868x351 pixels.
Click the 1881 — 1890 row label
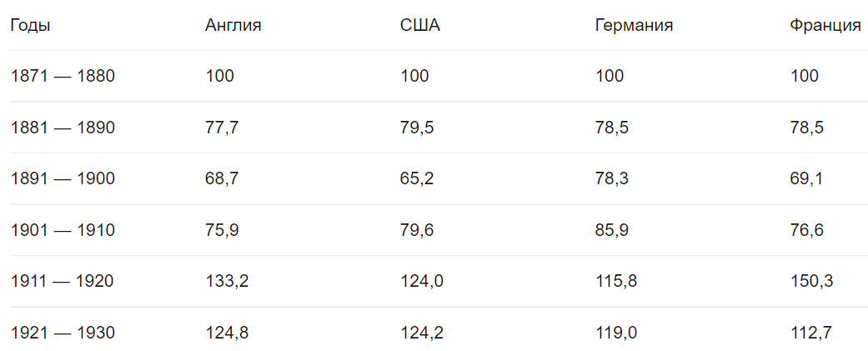click(x=63, y=128)
